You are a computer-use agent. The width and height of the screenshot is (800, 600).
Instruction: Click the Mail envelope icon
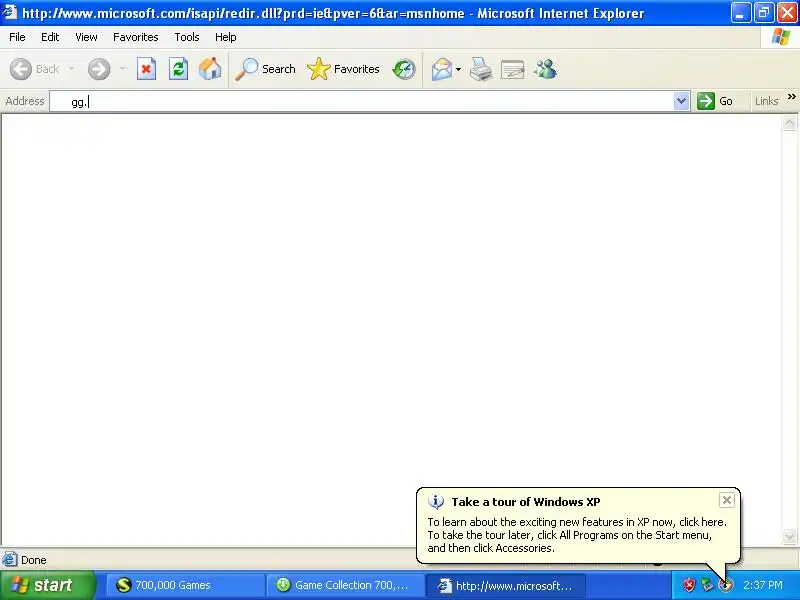pyautogui.click(x=442, y=69)
